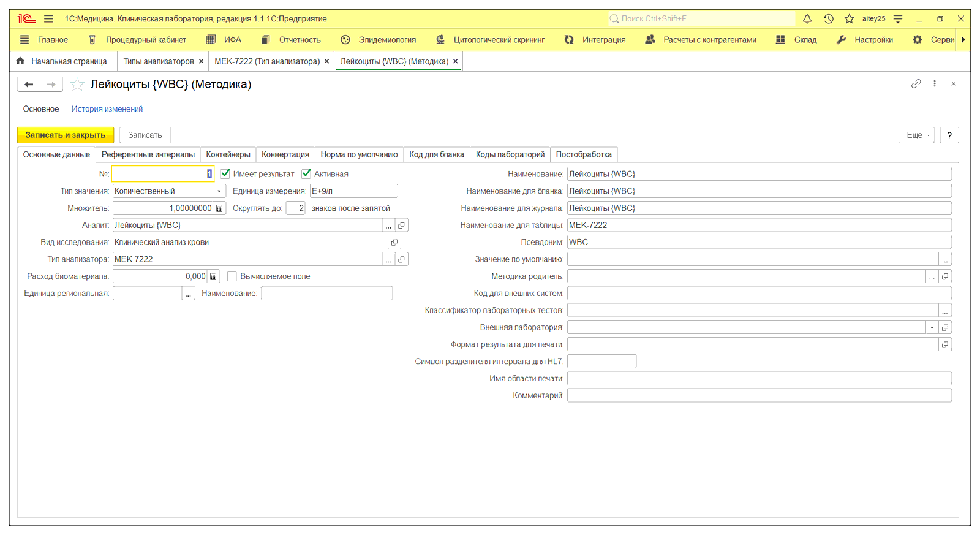This screenshot has width=980, height=535.
Task: Open calculator for Расход биоматериала field
Action: [213, 276]
